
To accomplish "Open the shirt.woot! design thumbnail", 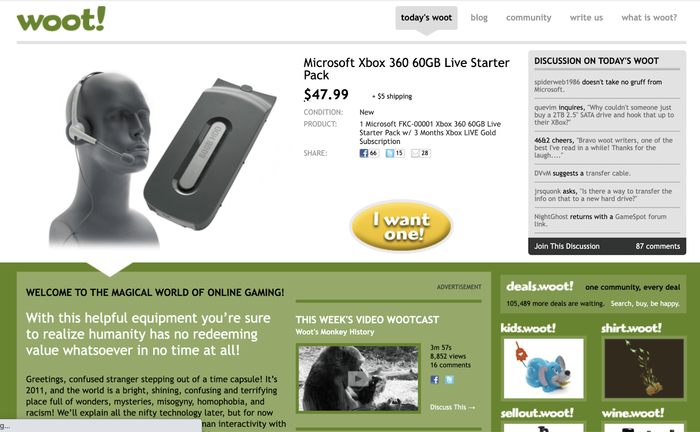I will coord(644,368).
